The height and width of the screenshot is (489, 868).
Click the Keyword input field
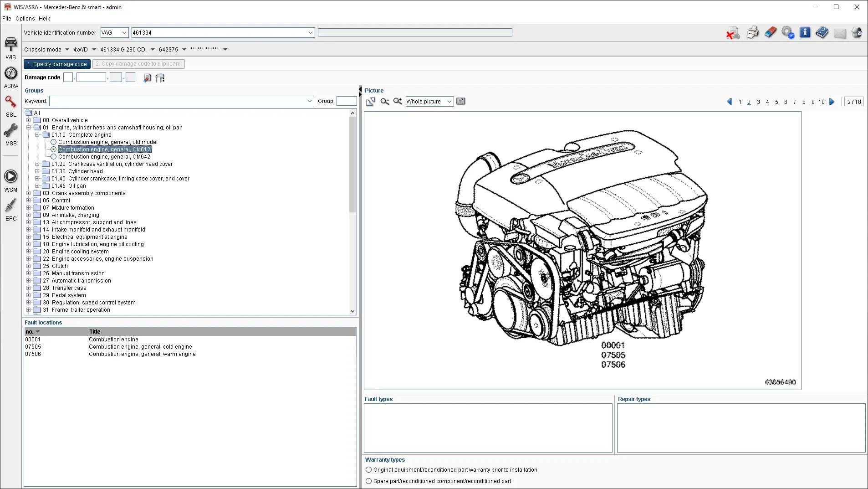[179, 101]
